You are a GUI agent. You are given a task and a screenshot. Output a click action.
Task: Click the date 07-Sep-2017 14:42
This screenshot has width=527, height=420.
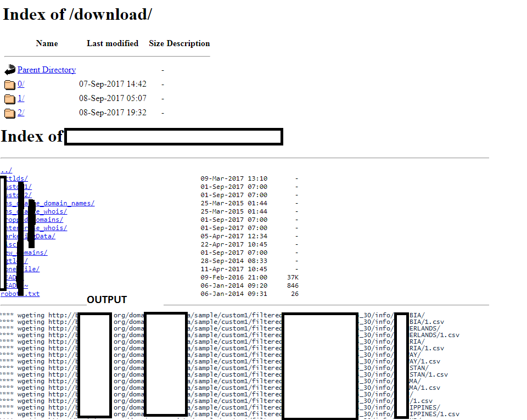point(113,84)
